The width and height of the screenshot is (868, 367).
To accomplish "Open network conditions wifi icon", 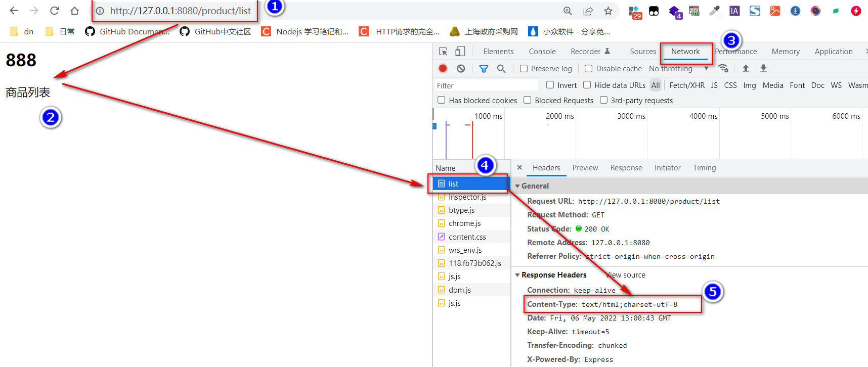I will [723, 68].
